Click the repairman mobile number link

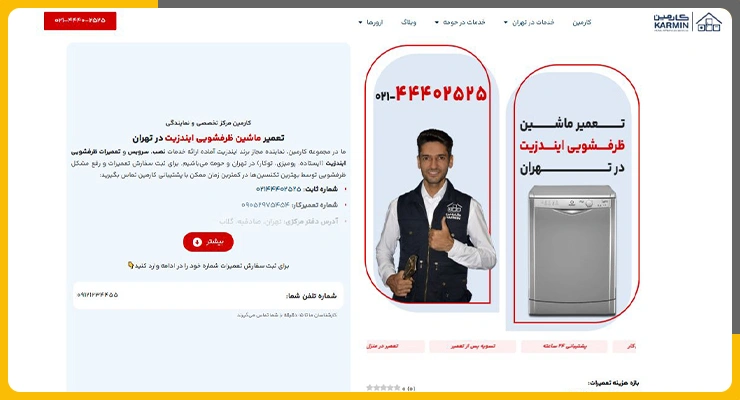265,205
